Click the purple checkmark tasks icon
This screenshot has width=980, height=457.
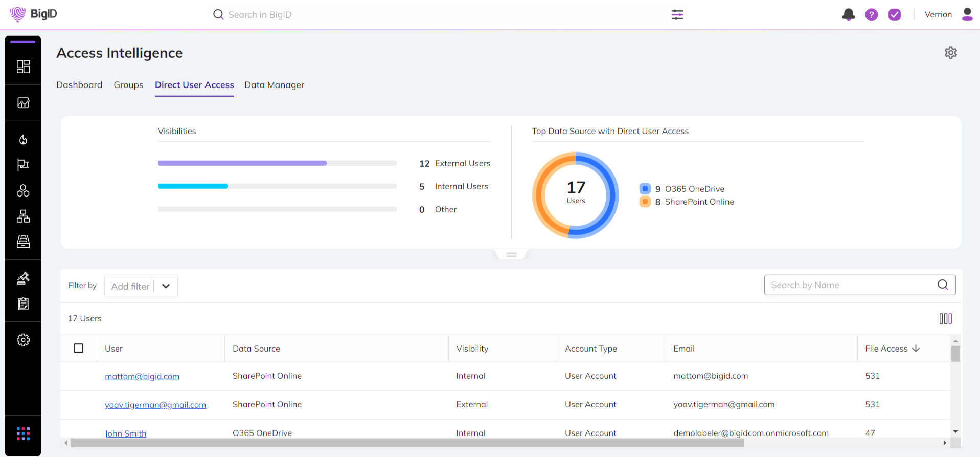(894, 15)
